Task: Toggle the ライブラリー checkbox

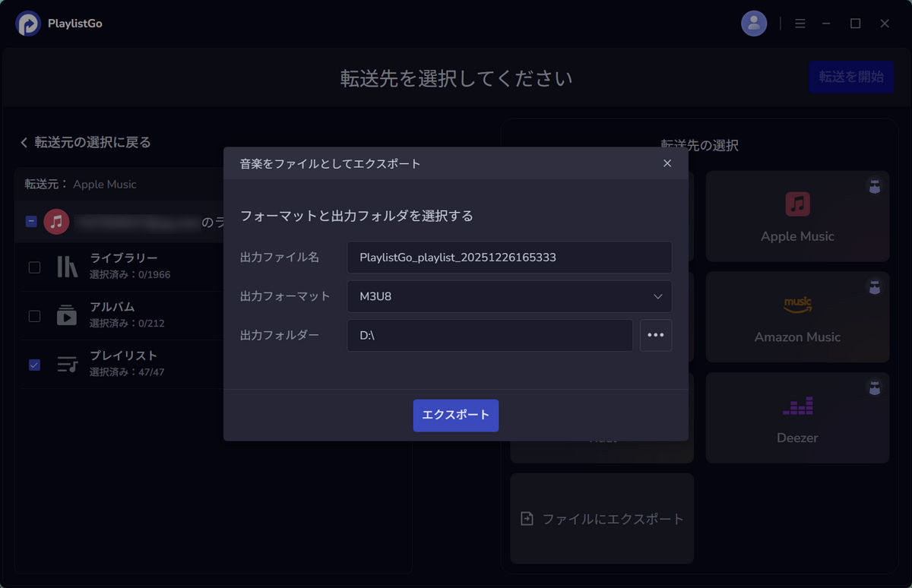Action: (33, 267)
